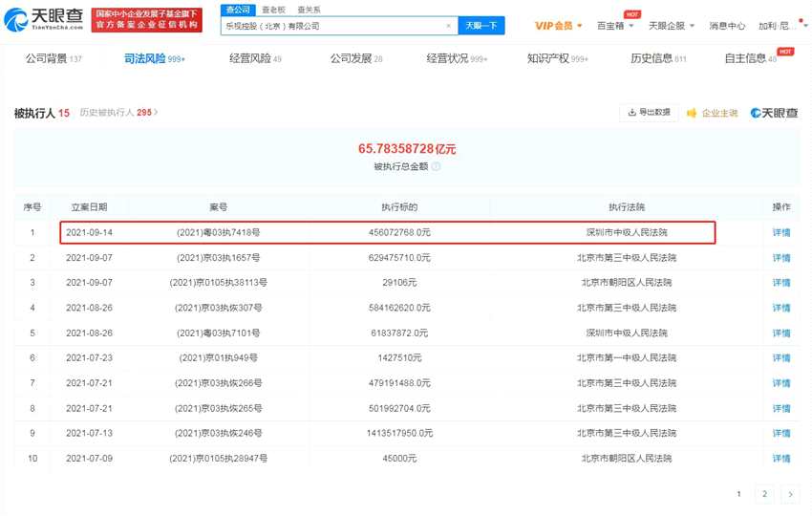
Task: Open 详情 for case 粤03执7101号
Action: [780, 333]
